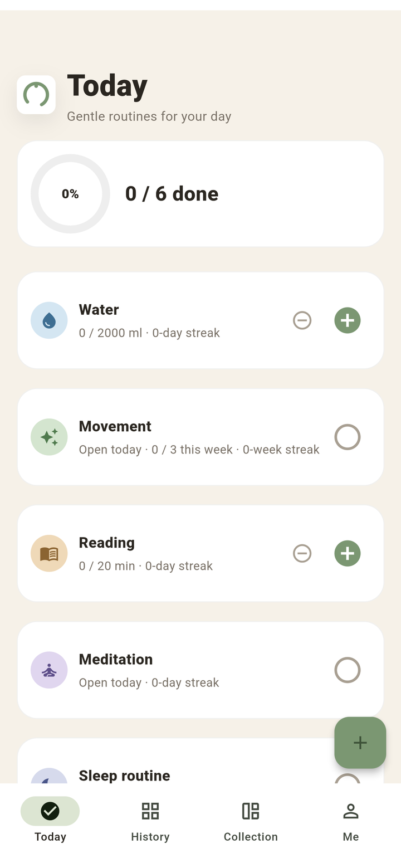The height and width of the screenshot is (868, 401).
Task: Add Reading minutes with green plus
Action: (348, 553)
